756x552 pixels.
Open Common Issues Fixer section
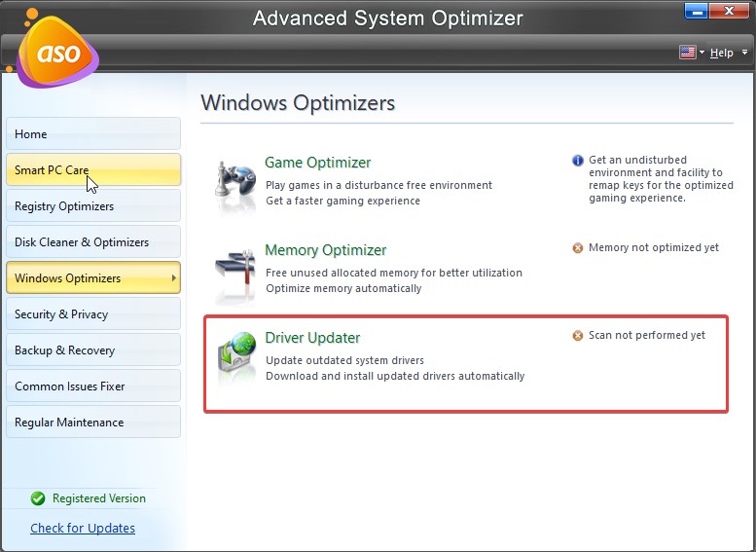coord(93,386)
